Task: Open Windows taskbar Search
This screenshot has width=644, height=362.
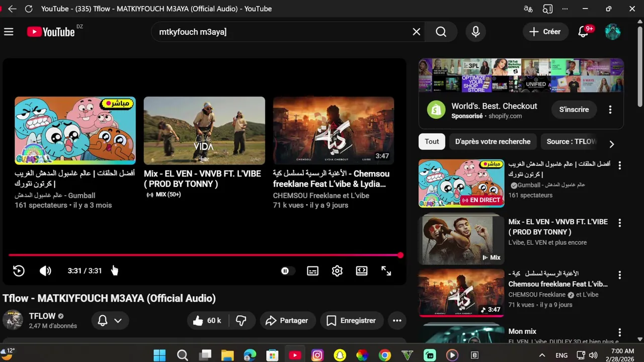Action: click(182, 355)
